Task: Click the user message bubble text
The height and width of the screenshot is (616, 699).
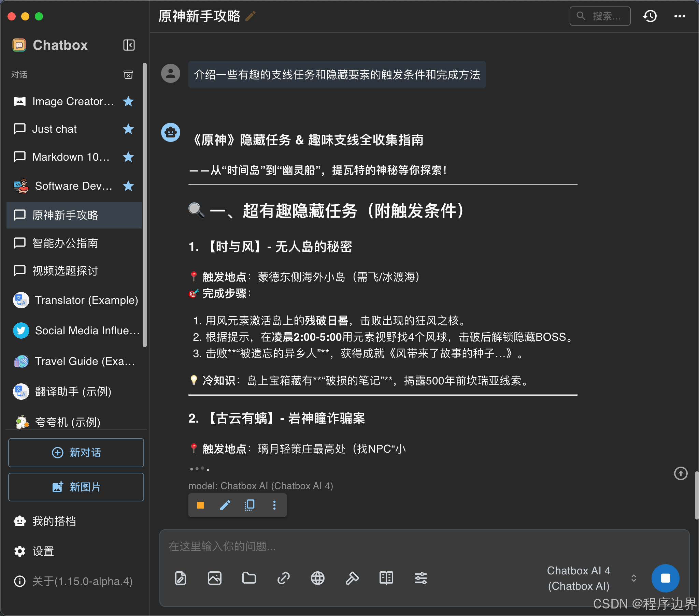Action: [337, 74]
